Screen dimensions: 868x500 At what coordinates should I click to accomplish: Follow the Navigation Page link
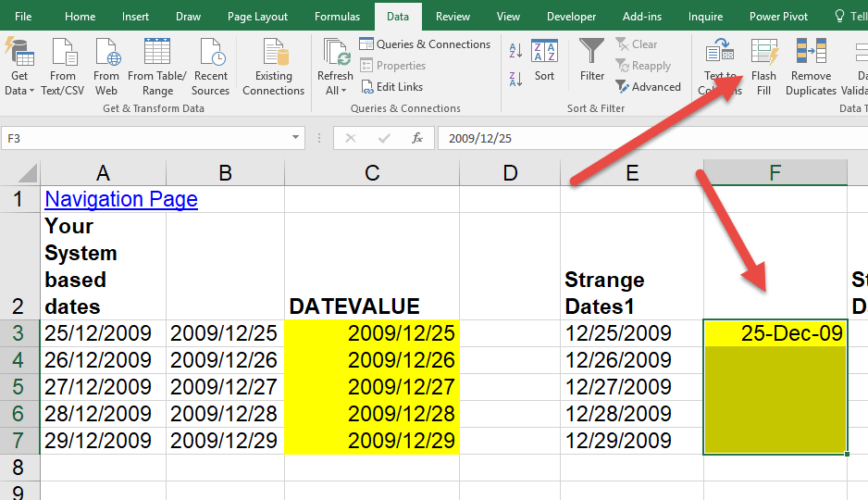tap(121, 199)
